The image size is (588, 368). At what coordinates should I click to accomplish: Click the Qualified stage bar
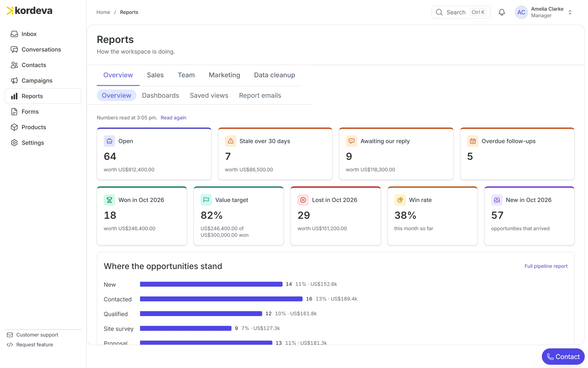[201, 314]
